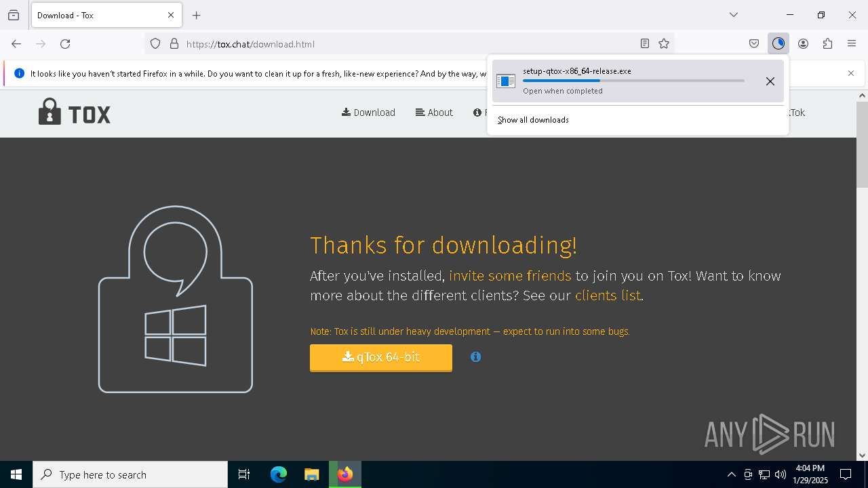Go forward one page
868x488 pixels.
click(41, 44)
